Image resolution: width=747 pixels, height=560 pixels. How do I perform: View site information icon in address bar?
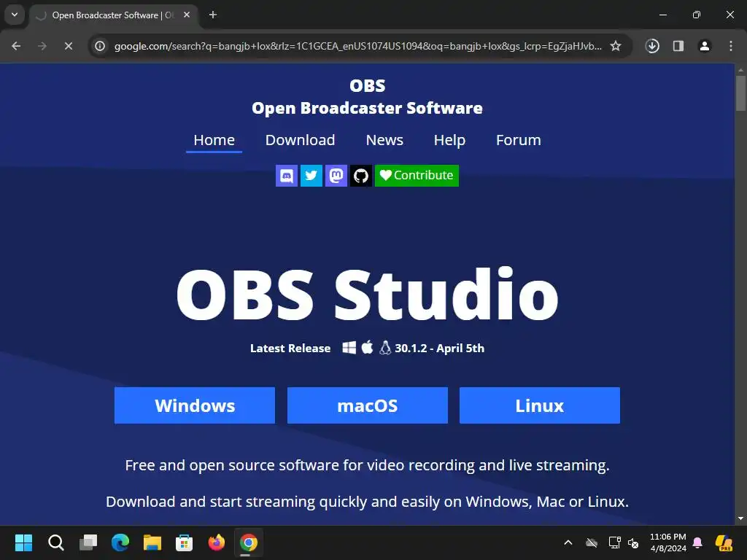[100, 46]
